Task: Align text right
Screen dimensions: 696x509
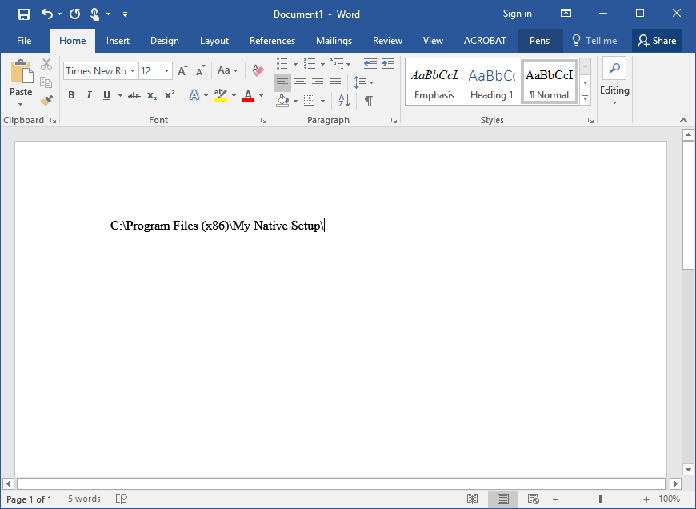Action: click(x=317, y=81)
